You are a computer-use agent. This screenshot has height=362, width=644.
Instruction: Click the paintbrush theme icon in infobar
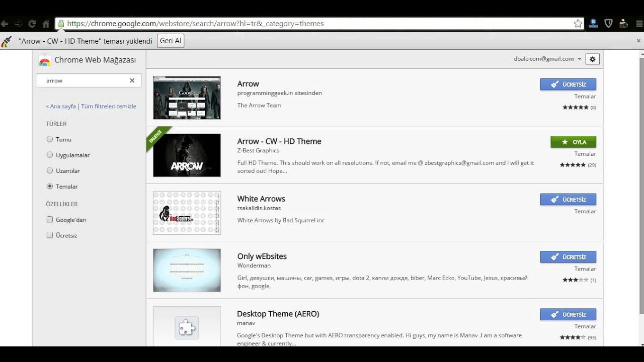(x=7, y=41)
